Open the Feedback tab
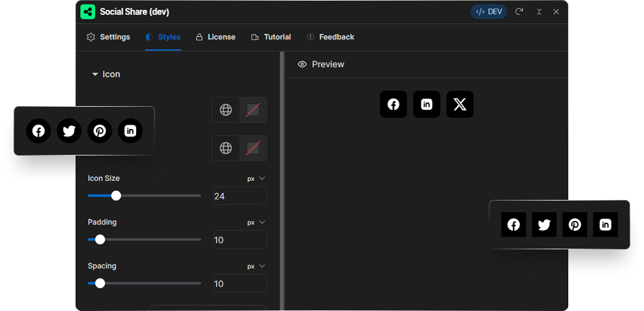The height and width of the screenshot is (311, 644). (330, 37)
